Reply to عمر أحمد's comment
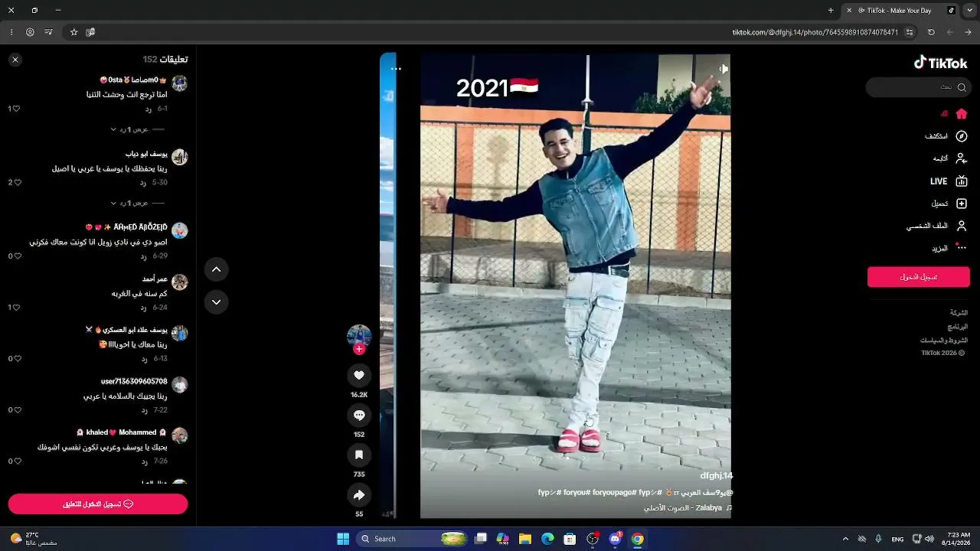The image size is (980, 551). coord(143,308)
